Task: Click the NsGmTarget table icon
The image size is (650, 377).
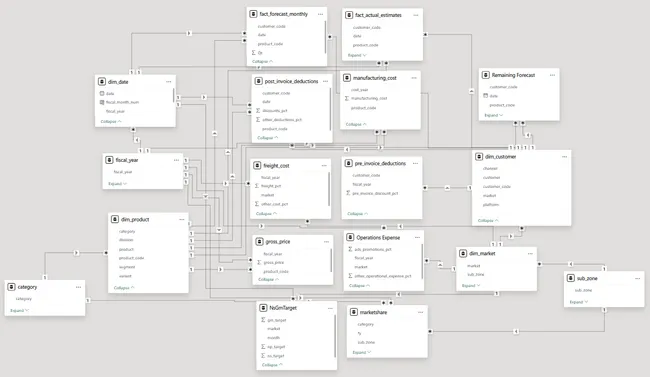Action: tap(263, 308)
